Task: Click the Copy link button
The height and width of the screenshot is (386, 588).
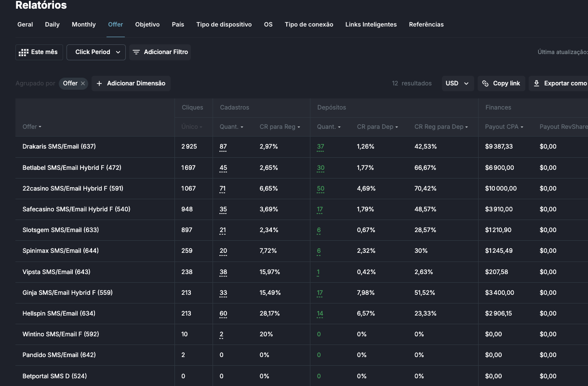Action: 501,83
